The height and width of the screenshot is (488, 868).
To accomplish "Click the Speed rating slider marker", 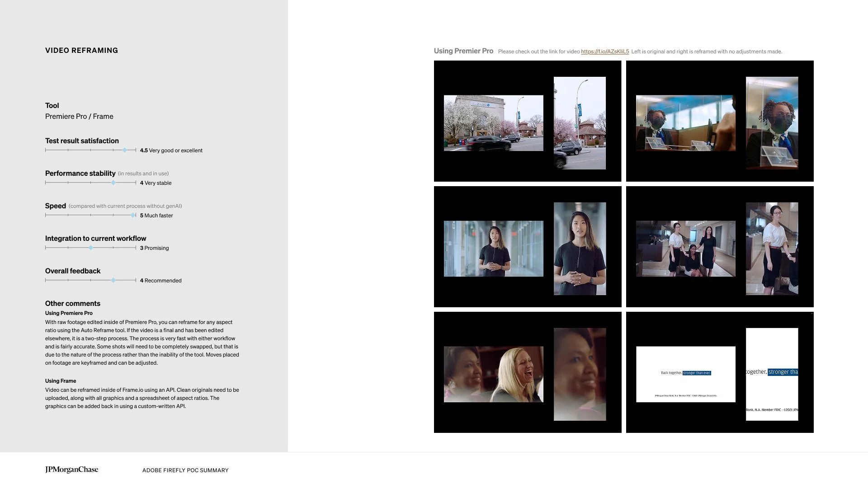I will pos(133,215).
